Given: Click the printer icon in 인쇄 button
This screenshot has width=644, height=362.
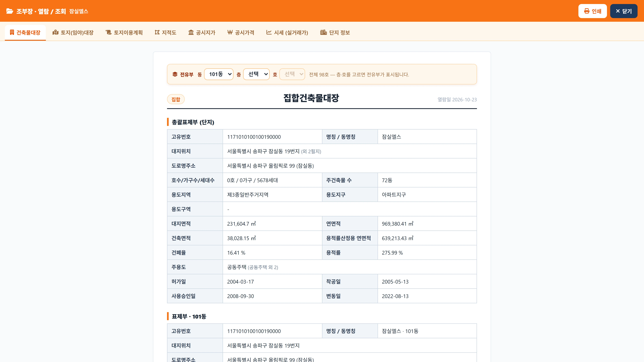Looking at the screenshot, I should point(586,11).
